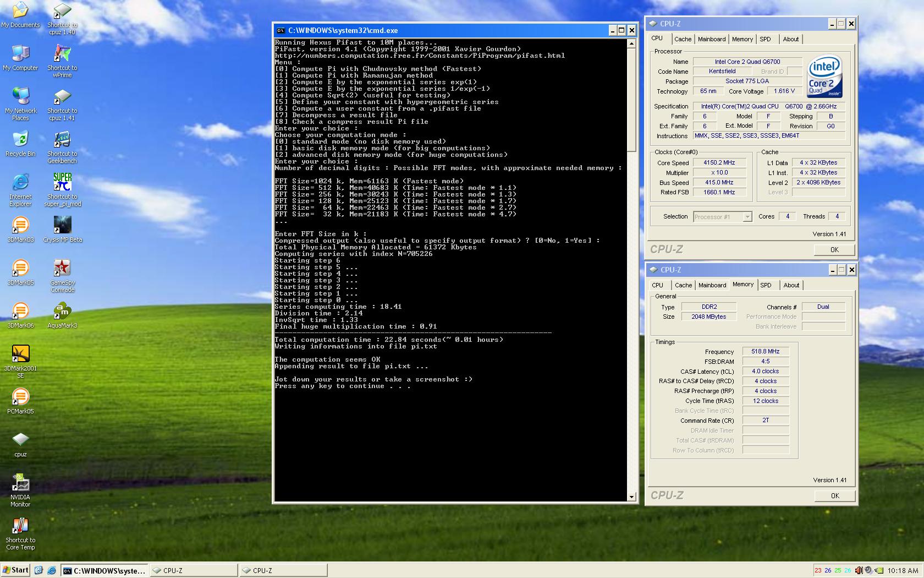Click NVIDIA icon in system tray
Screen dimensions: 924x578
(879, 570)
